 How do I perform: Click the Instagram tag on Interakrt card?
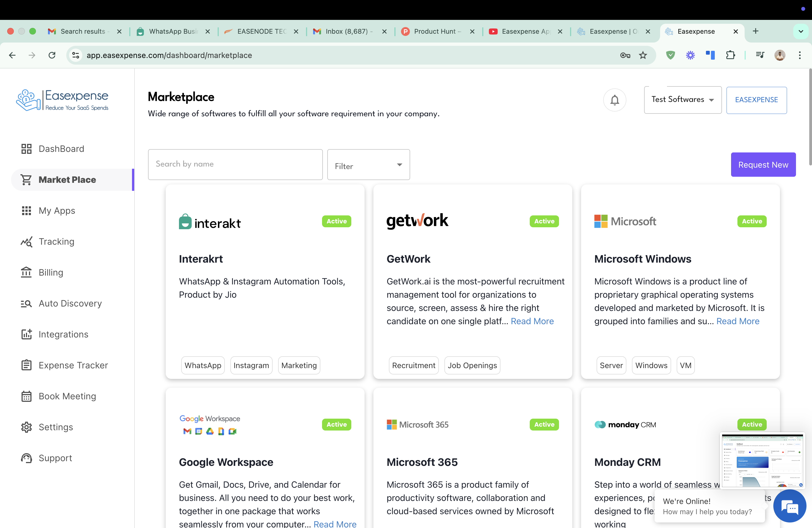tap(251, 365)
